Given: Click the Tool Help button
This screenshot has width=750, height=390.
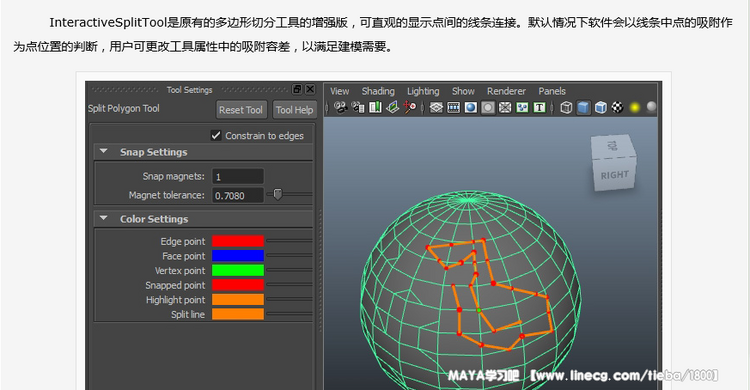Looking at the screenshot, I should [x=295, y=110].
